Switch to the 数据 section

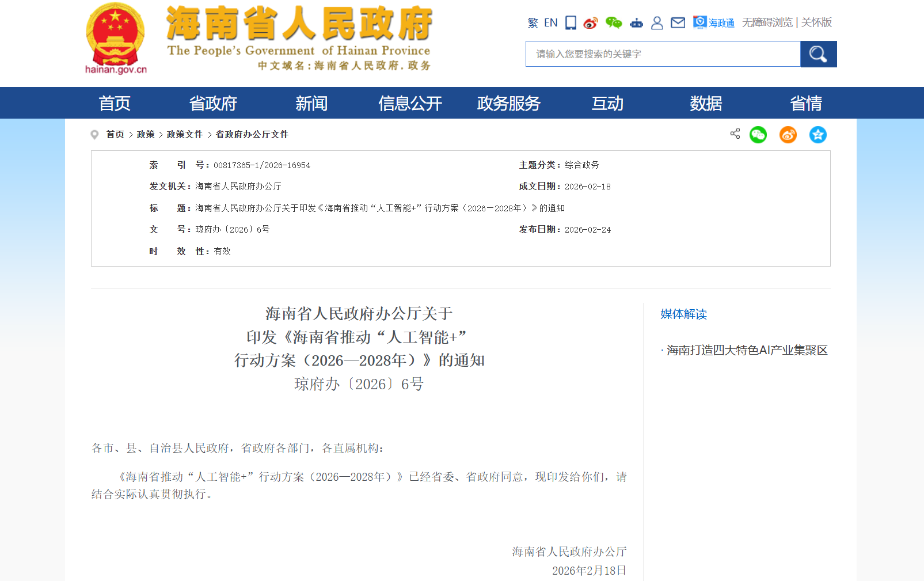coord(706,103)
